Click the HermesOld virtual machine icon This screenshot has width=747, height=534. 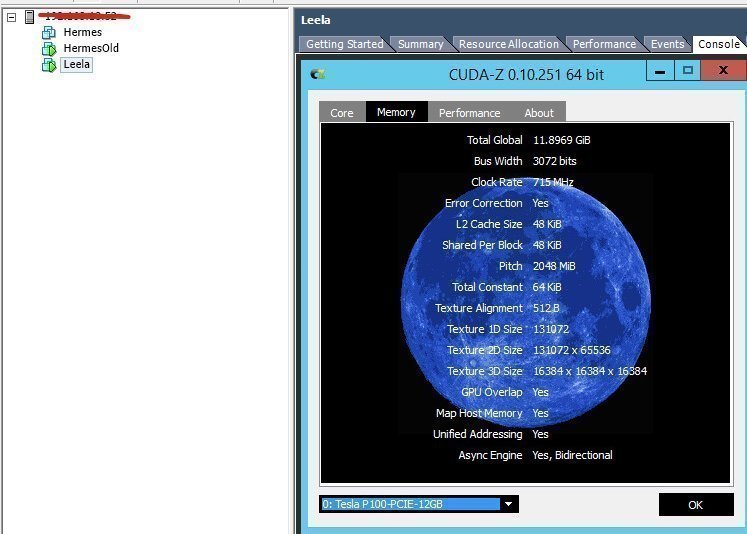(x=49, y=49)
